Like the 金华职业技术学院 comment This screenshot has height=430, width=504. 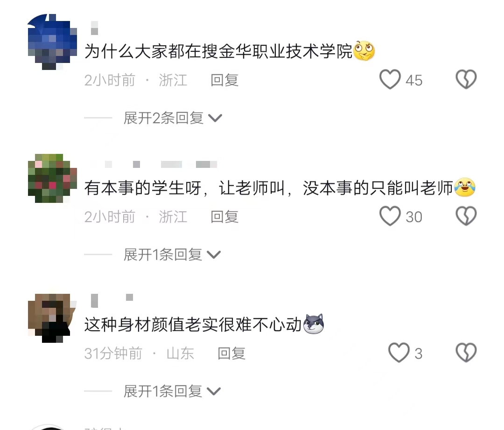[390, 79]
